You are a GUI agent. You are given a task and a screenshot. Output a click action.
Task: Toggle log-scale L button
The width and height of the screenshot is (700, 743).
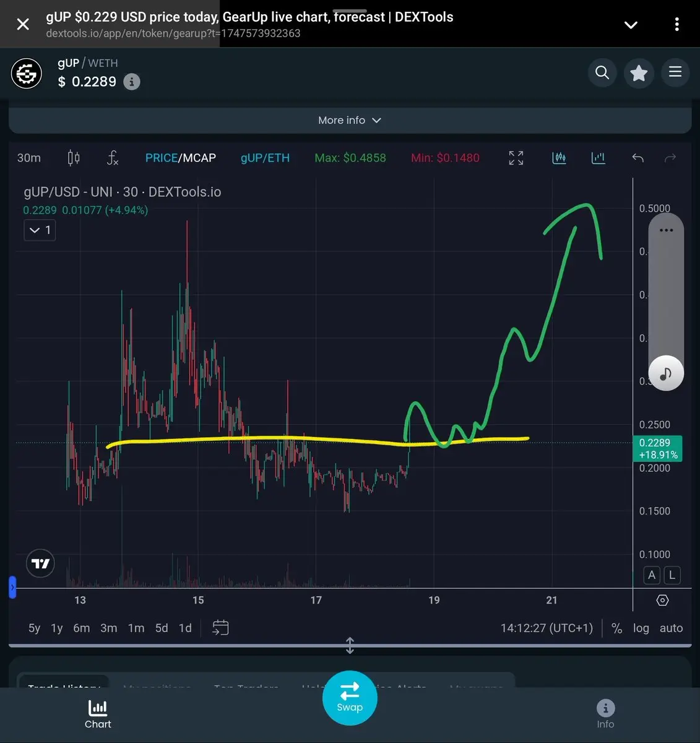click(672, 575)
